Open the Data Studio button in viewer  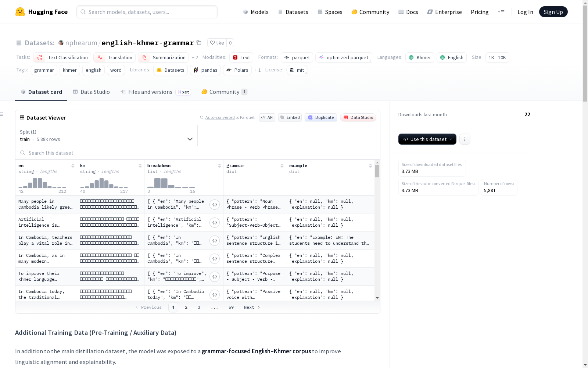point(358,117)
